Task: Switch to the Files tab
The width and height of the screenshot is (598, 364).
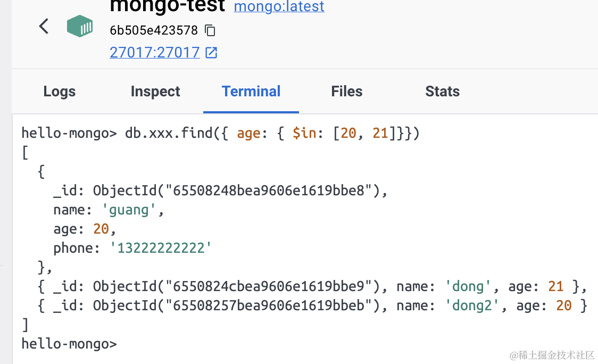Action: coord(347,92)
